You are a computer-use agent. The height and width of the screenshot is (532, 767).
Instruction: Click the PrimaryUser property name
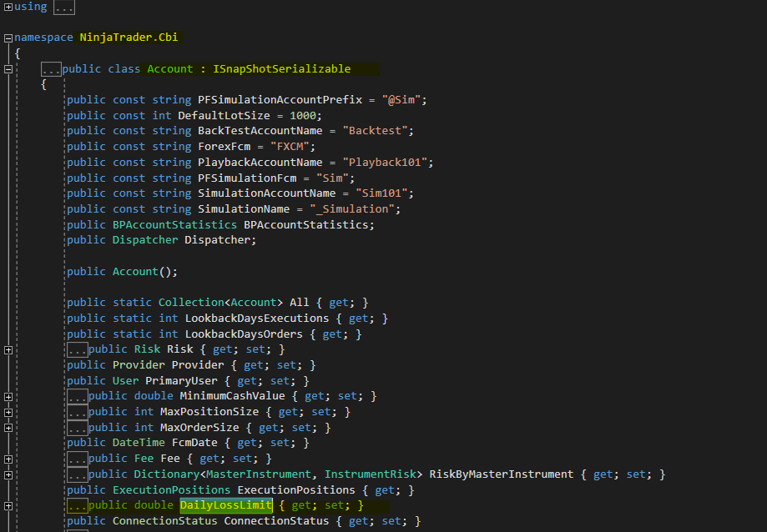[x=181, y=380]
